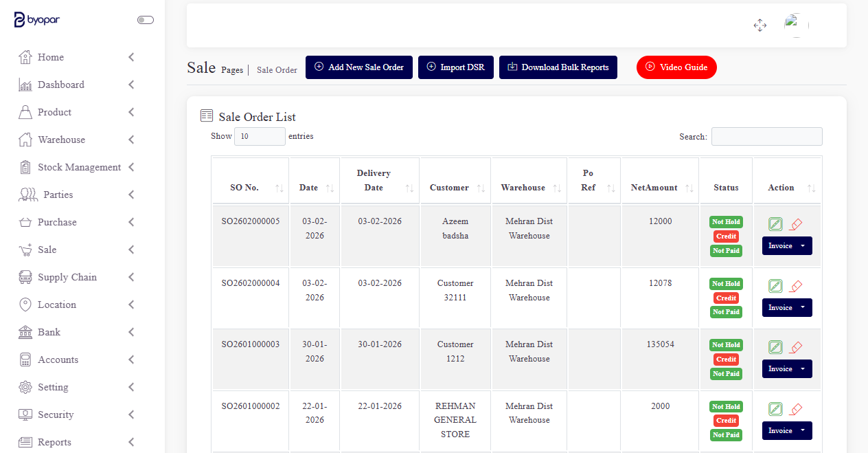Screen dimensions: 868x453
Task: Open the user profile avatar in top bar
Action: pos(793,25)
